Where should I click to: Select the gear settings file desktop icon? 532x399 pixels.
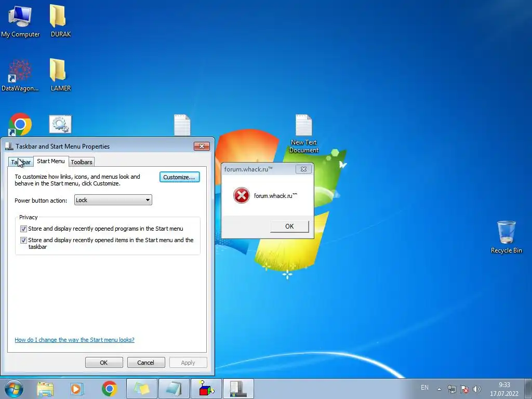60,124
